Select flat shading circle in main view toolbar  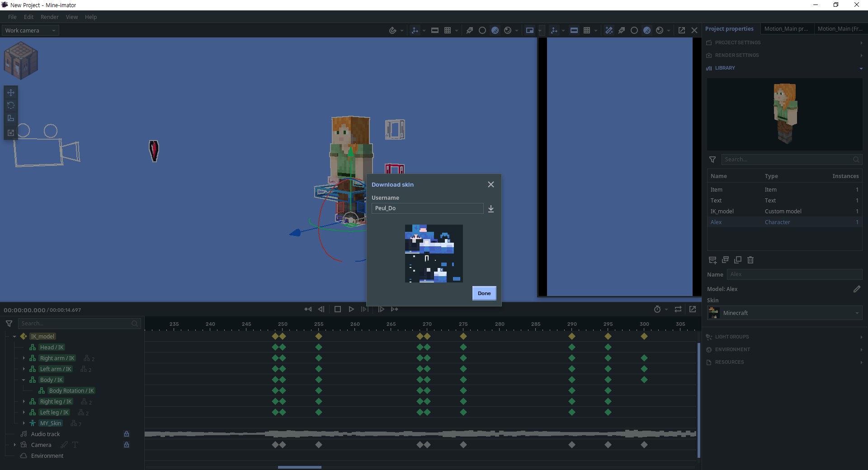[482, 30]
